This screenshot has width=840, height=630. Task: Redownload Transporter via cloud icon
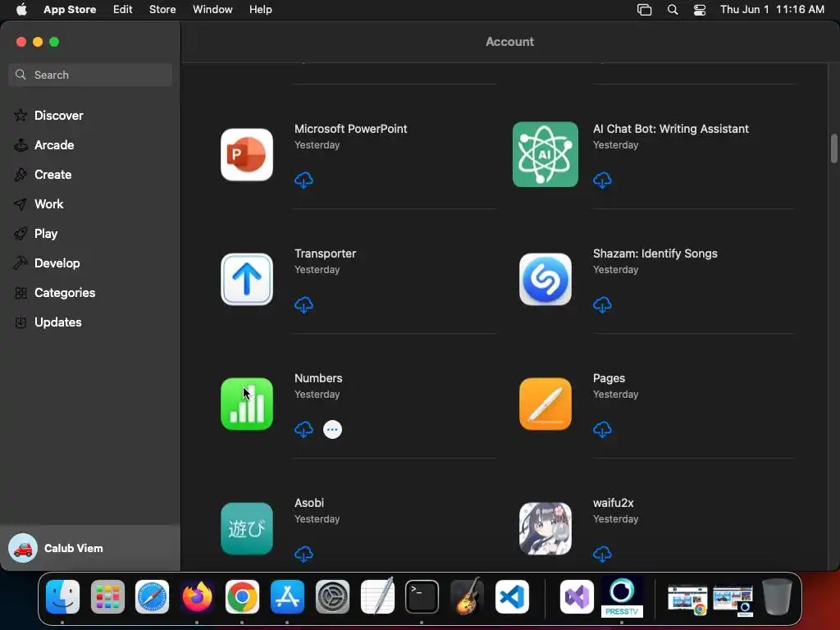(304, 305)
